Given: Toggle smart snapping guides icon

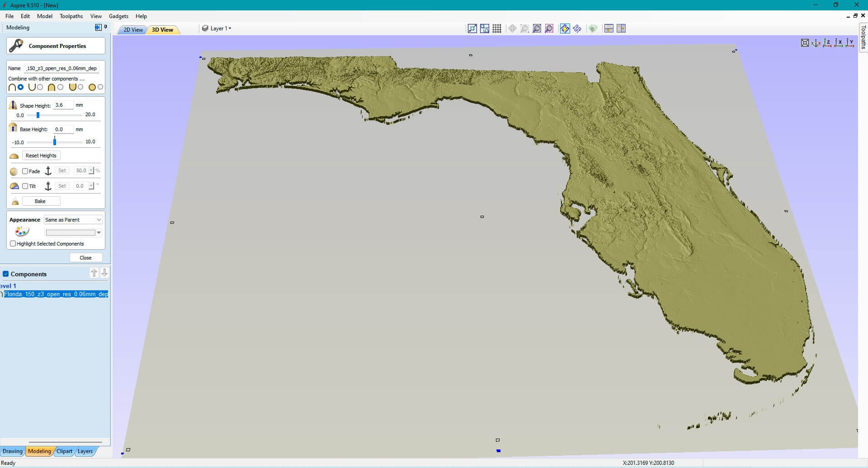Looking at the screenshot, I should [485, 28].
